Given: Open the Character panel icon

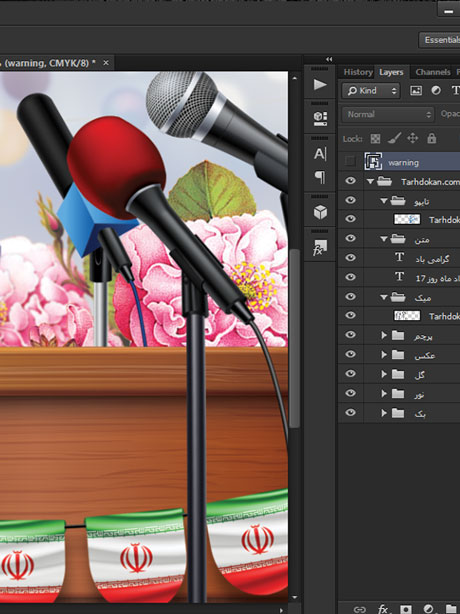Looking at the screenshot, I should tap(320, 154).
